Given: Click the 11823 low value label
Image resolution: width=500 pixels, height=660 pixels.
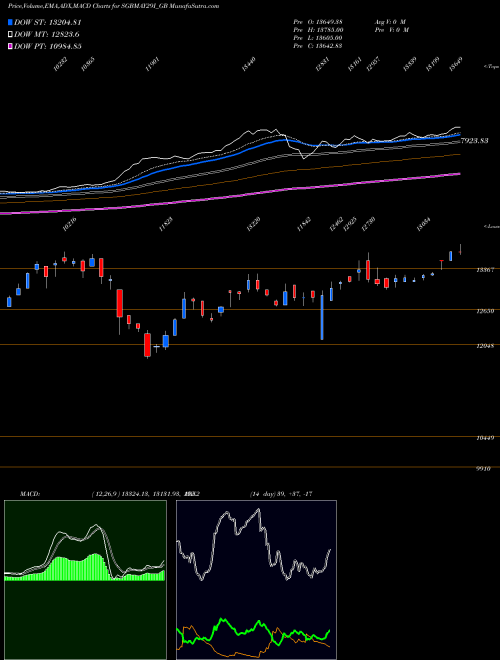Looking at the screenshot, I should pyautogui.click(x=166, y=225).
